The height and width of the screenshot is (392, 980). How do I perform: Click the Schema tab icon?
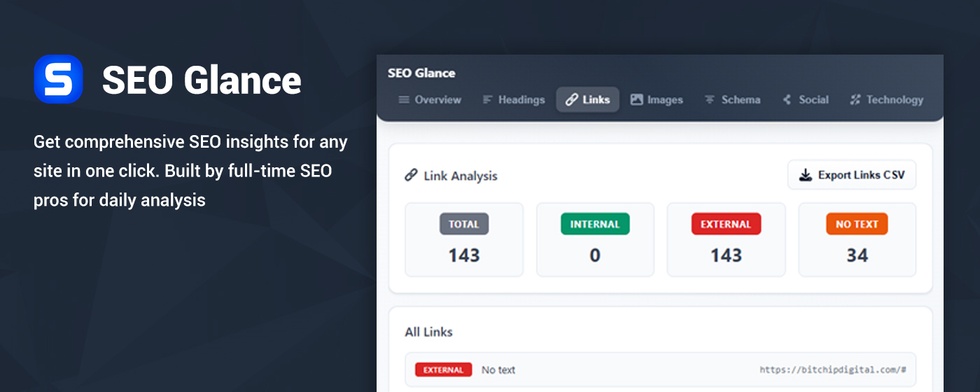(710, 99)
